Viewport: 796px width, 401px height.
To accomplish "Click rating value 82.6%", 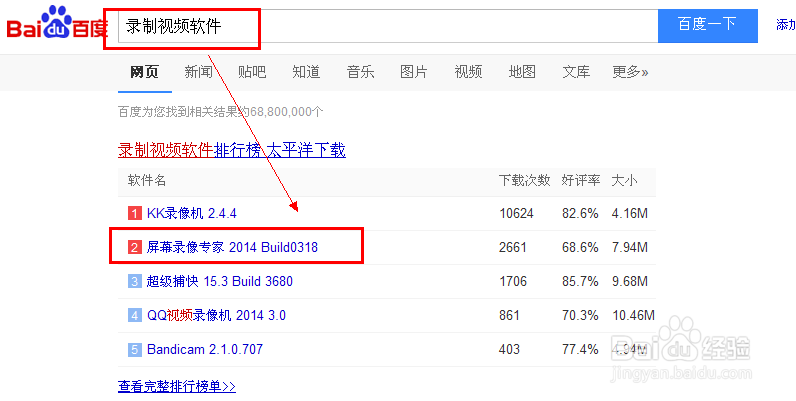I will point(580,213).
